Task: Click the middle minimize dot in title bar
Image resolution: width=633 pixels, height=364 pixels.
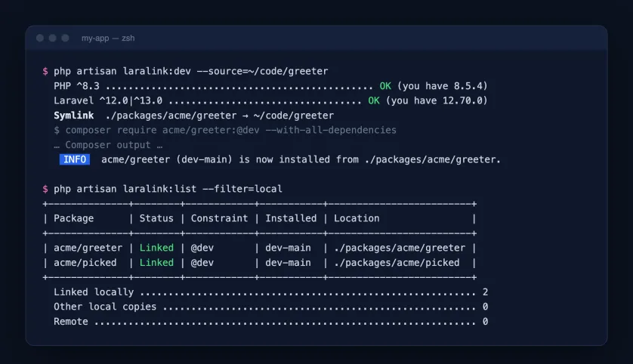Action: click(52, 38)
